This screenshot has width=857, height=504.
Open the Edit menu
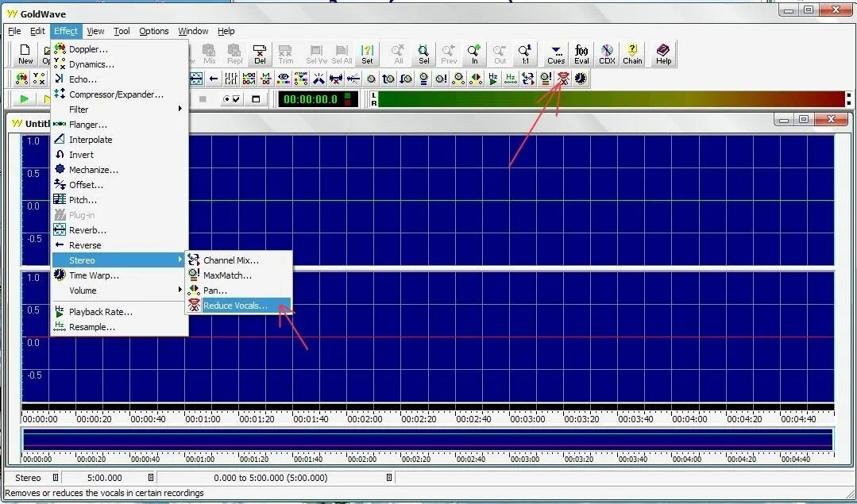click(37, 31)
